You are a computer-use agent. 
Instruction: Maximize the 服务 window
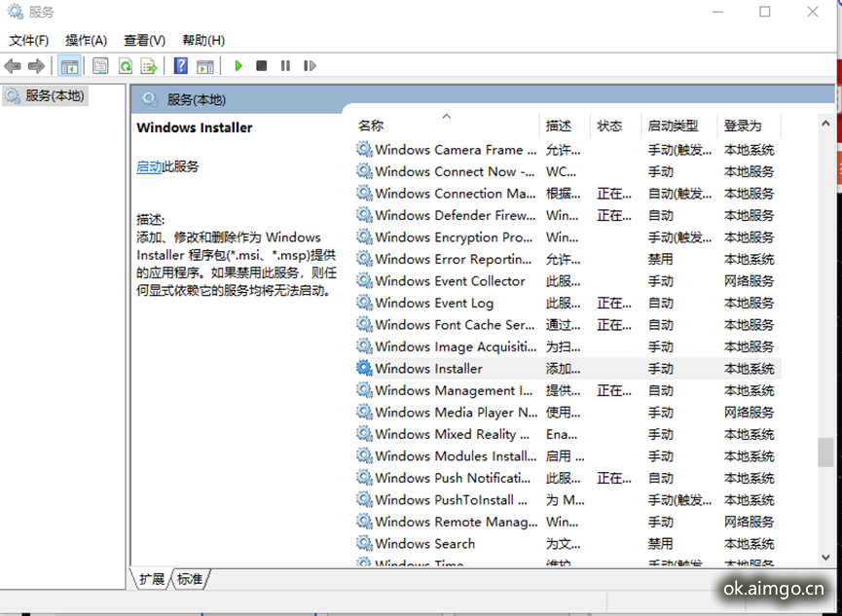click(x=765, y=12)
